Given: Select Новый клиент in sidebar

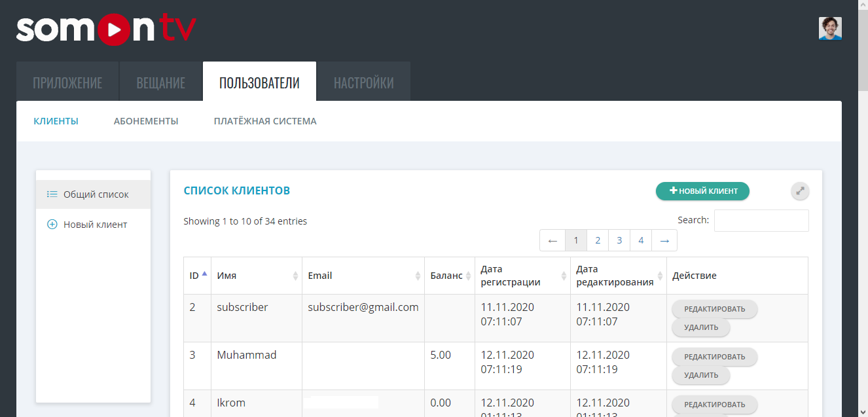Looking at the screenshot, I should coord(95,225).
